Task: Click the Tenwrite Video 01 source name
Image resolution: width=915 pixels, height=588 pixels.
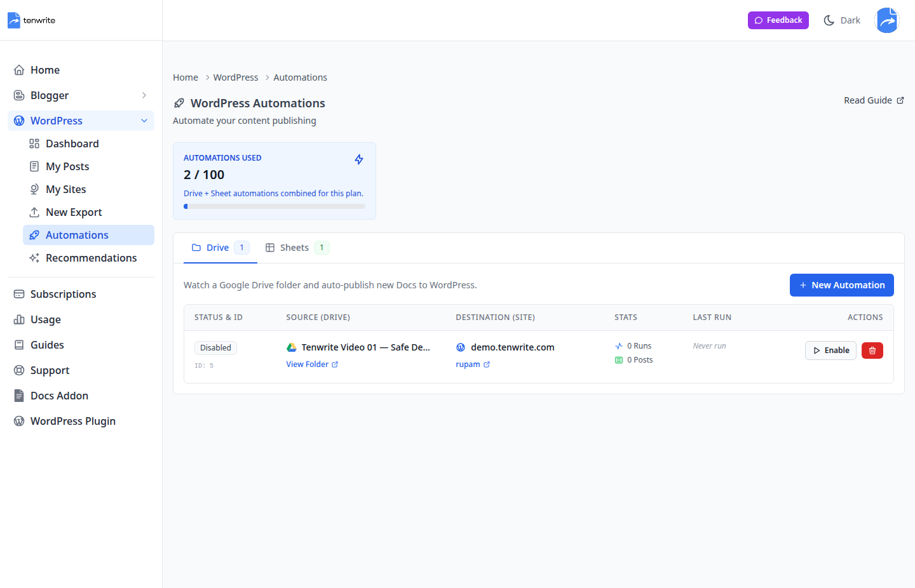Action: click(x=365, y=347)
